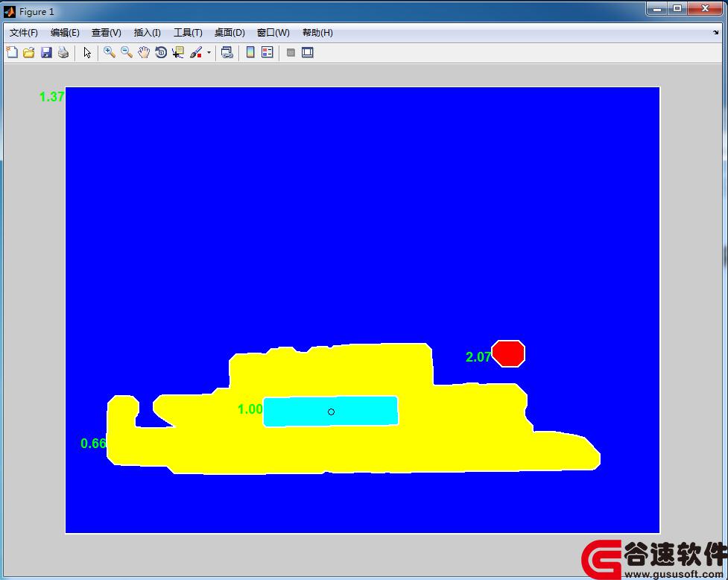Click the red octagon region

click(508, 353)
